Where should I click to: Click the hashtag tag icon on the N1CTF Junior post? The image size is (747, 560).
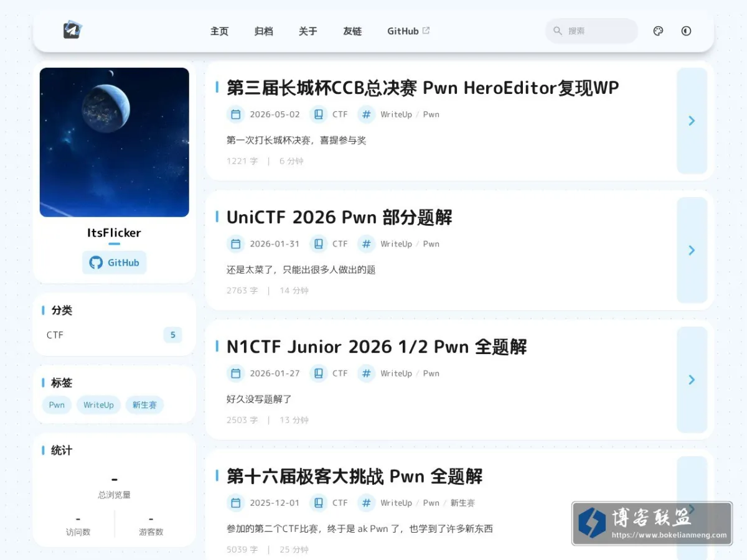367,373
